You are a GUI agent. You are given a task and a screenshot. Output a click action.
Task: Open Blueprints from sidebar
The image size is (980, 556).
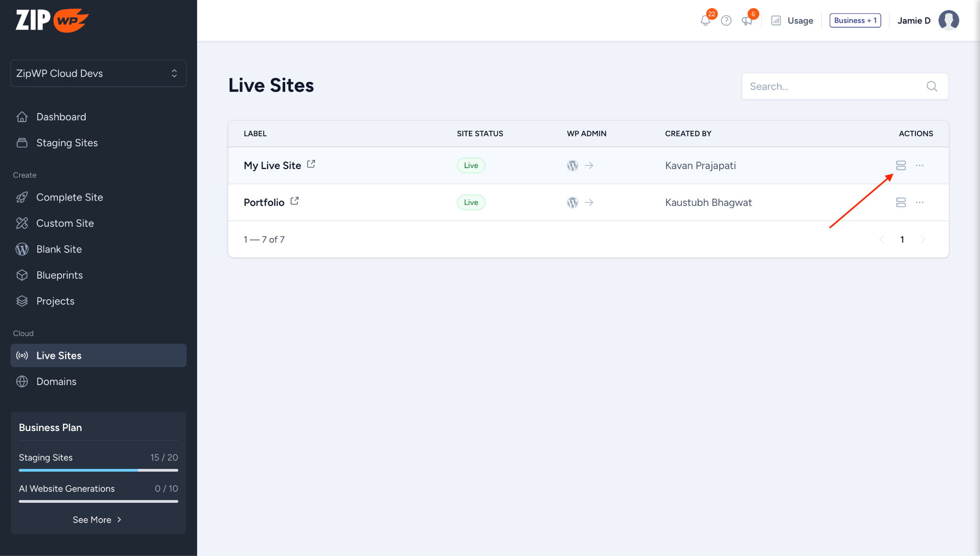coord(59,275)
